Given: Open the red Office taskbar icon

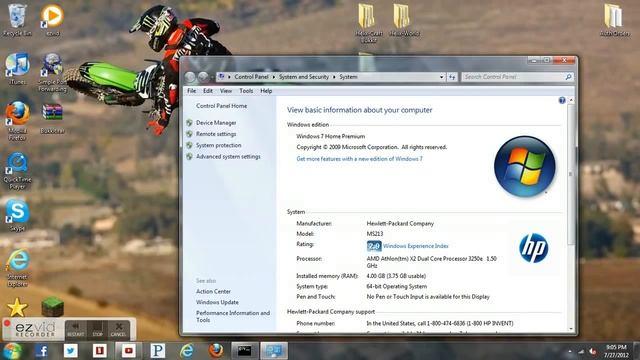Looking at the screenshot, I should [99, 351].
